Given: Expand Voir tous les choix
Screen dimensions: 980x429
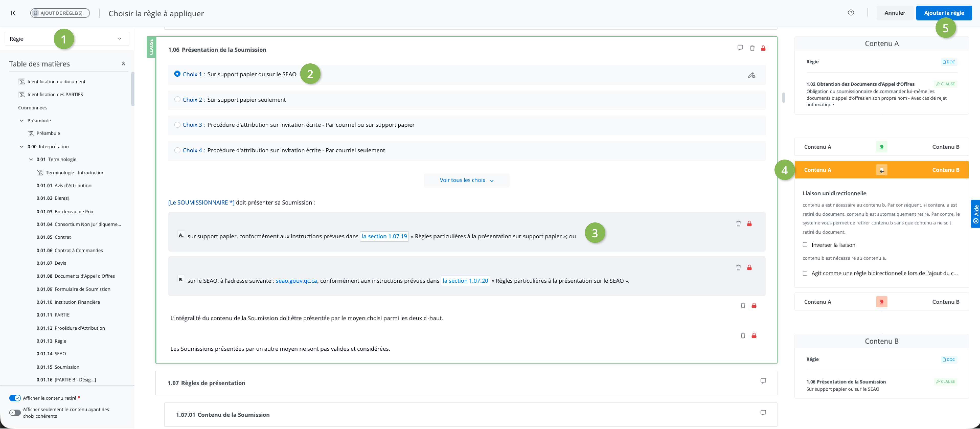Looking at the screenshot, I should [x=466, y=180].
